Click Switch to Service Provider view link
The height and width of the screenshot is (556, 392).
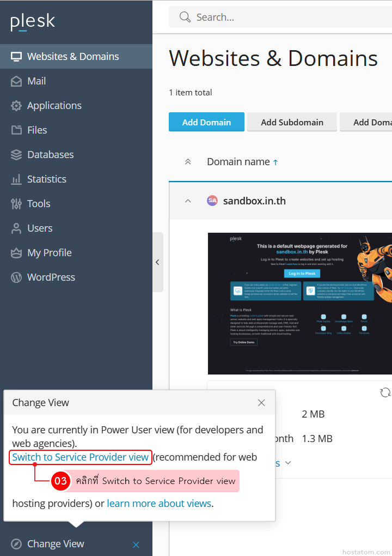click(x=81, y=457)
